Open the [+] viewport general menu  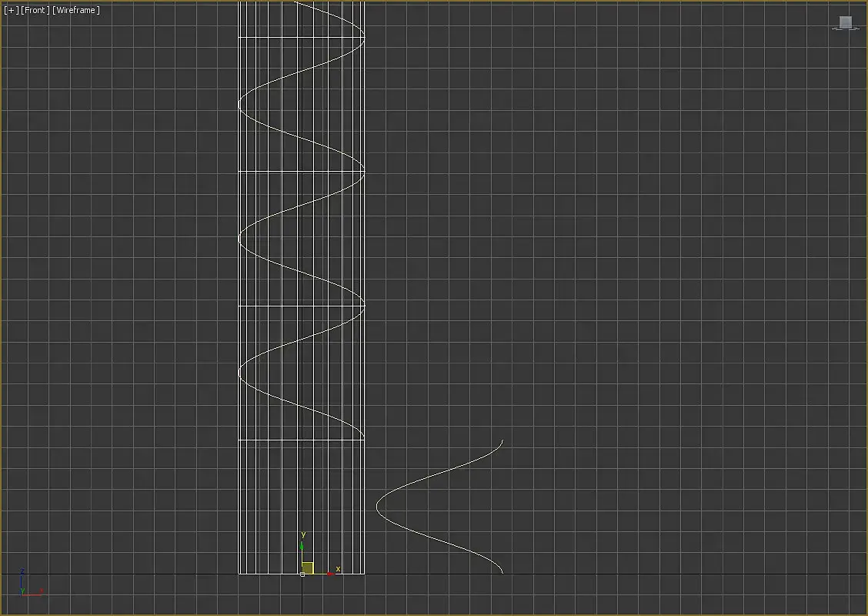point(11,10)
